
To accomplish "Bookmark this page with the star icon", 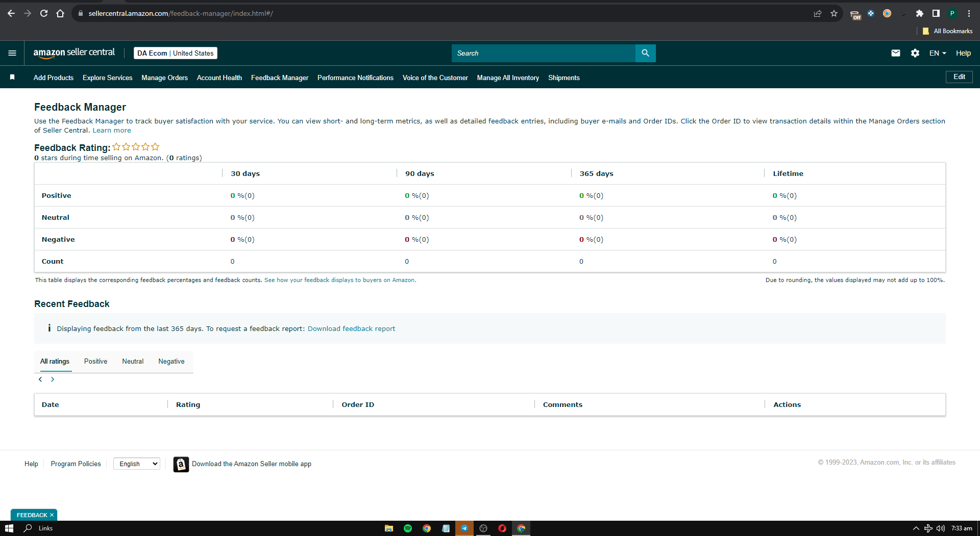I will point(834,13).
